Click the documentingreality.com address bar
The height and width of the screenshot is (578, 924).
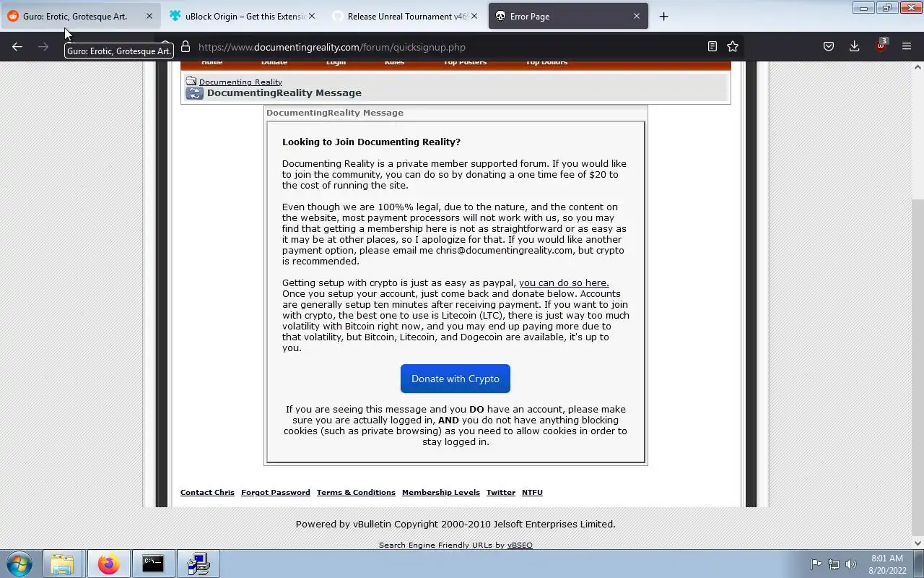[448, 47]
